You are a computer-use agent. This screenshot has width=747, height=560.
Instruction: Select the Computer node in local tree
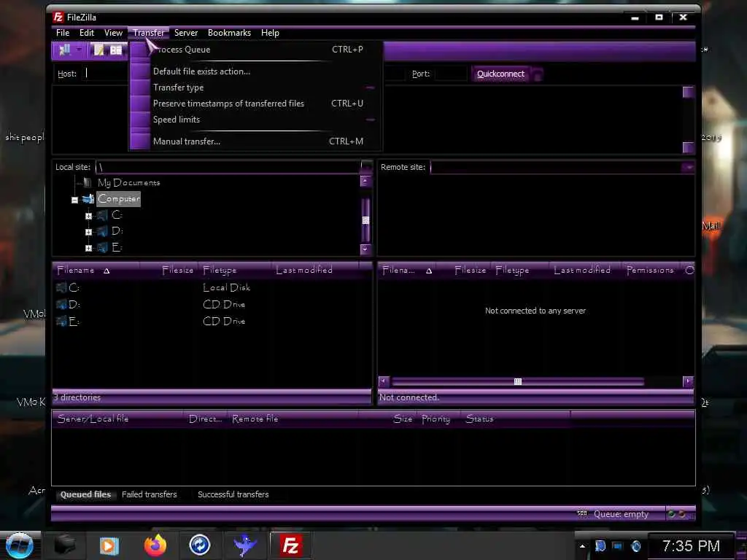pyautogui.click(x=119, y=198)
